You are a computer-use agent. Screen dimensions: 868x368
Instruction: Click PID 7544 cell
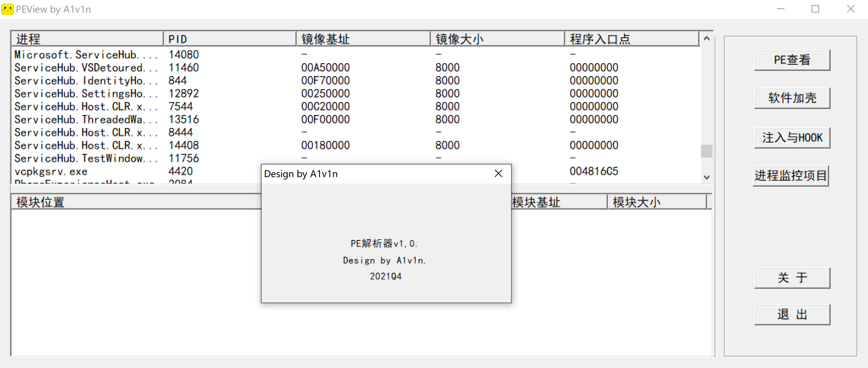click(x=180, y=107)
